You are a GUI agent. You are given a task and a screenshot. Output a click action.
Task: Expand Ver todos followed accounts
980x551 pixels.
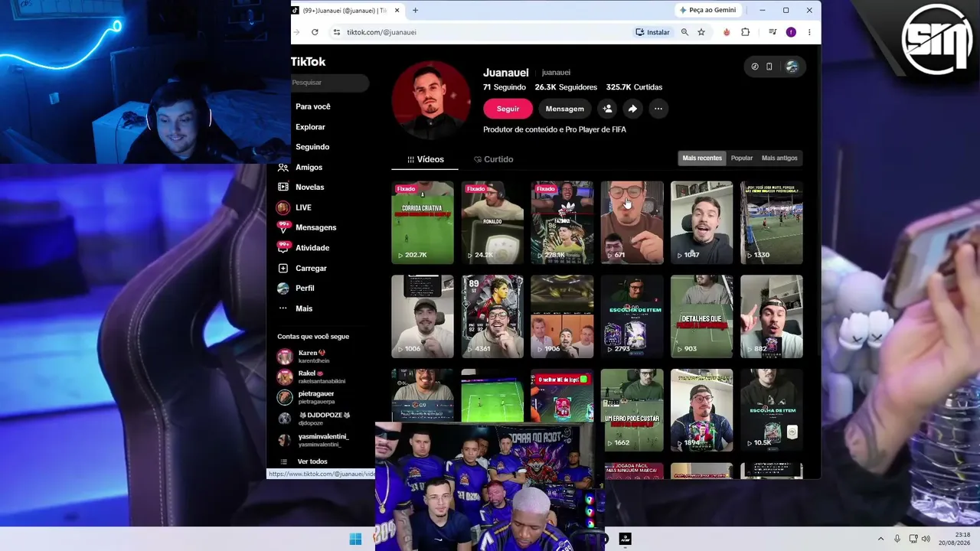pos(312,461)
